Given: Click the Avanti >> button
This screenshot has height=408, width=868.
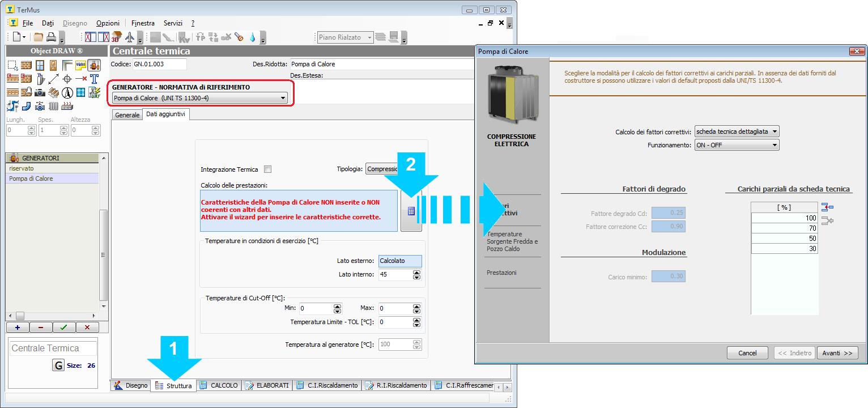Looking at the screenshot, I should (837, 352).
